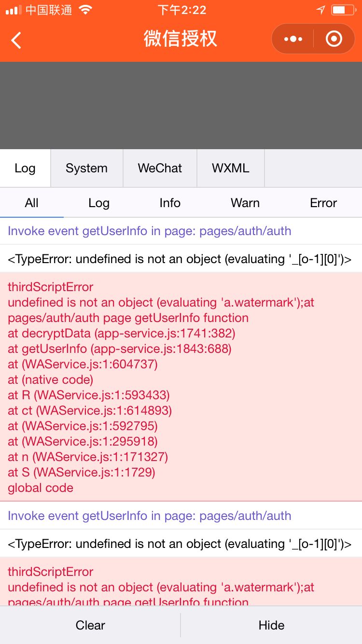The height and width of the screenshot is (644, 362).
Task: Tap 'at (WAService.js:1:604737)' stack line
Action: (83, 364)
